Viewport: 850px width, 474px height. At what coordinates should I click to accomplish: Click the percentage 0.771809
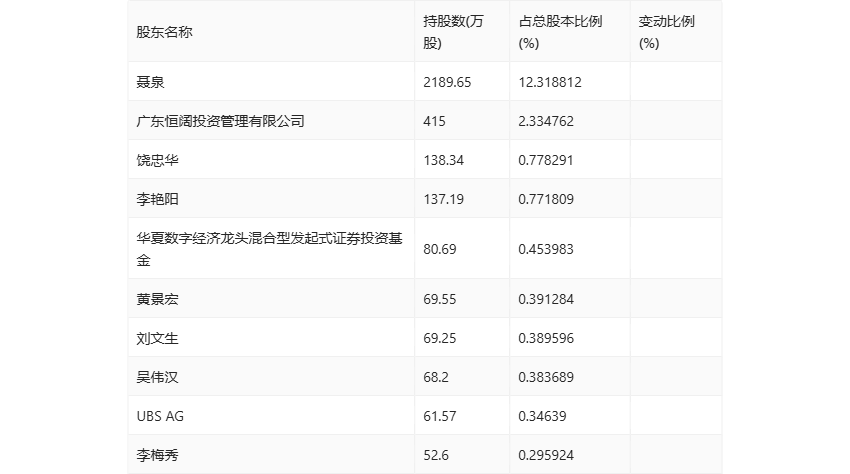coord(546,199)
